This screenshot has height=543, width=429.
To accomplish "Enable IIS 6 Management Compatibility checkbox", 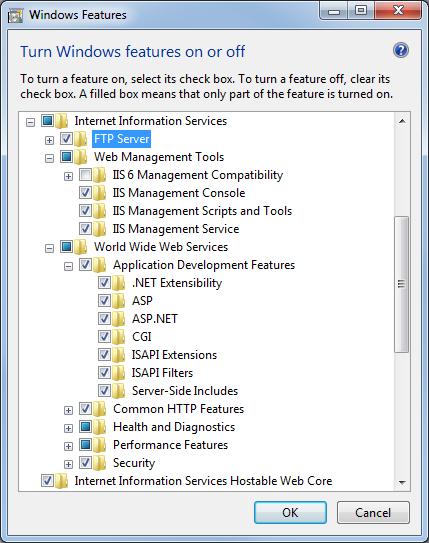I will point(85,175).
